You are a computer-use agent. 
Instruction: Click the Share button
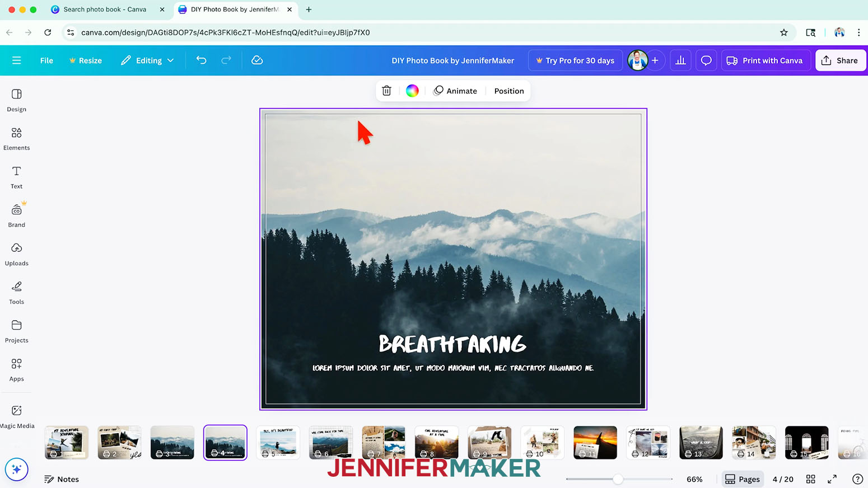tap(840, 60)
